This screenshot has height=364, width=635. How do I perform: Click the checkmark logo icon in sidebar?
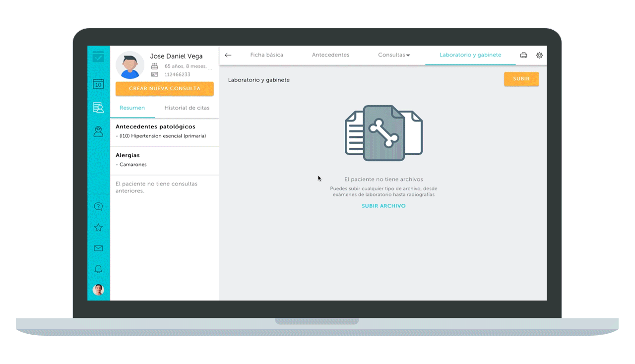point(98,57)
